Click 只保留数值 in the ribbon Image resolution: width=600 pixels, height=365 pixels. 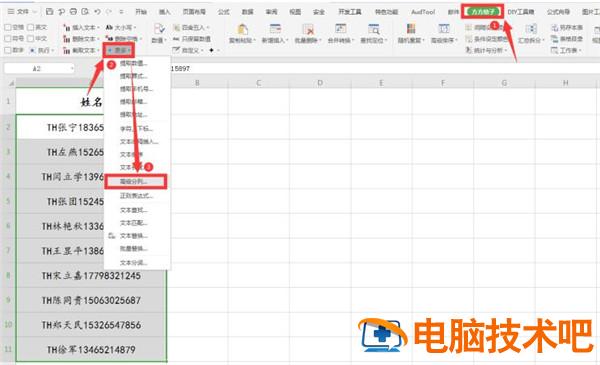coord(192,39)
